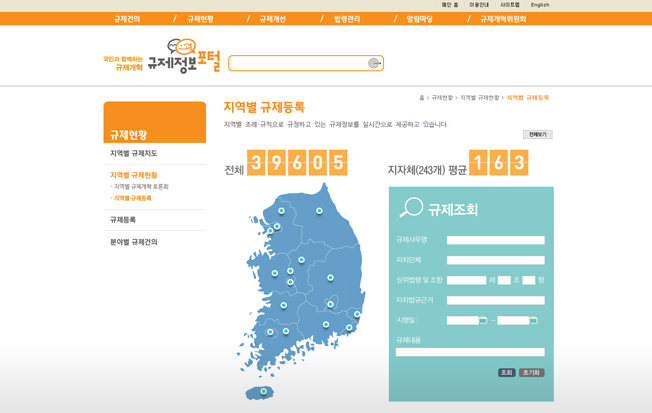Click the 전체보기 button
This screenshot has height=413, width=652.
pos(538,134)
